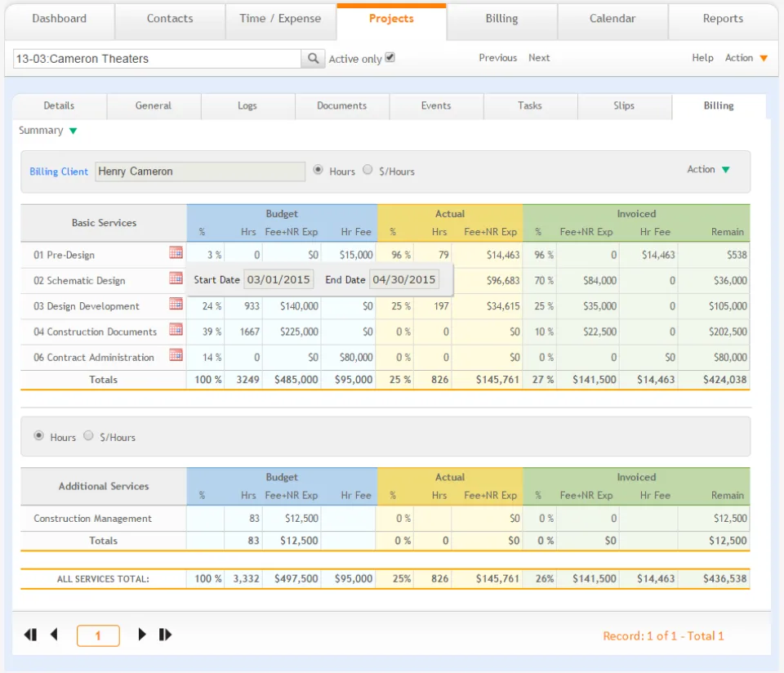Image resolution: width=784 pixels, height=673 pixels.
Task: Switch to the Tasks sub-tab
Action: coord(530,106)
